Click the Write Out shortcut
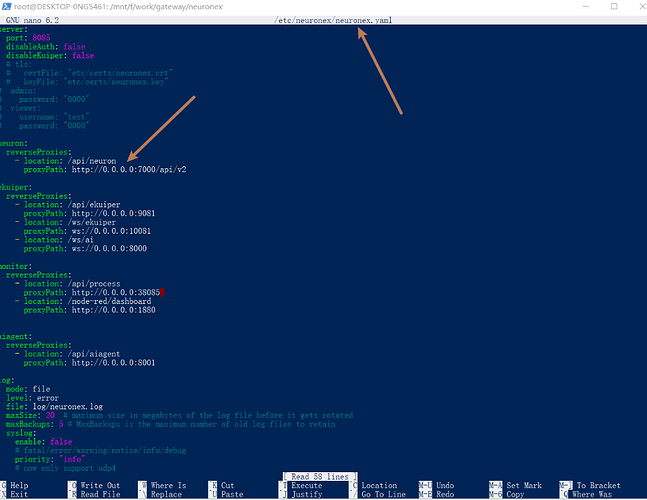The height and width of the screenshot is (500, 647). click(x=101, y=485)
